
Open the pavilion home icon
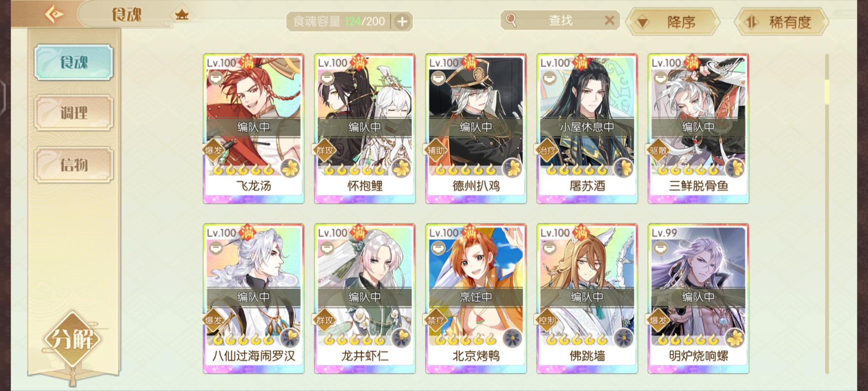click(x=182, y=15)
